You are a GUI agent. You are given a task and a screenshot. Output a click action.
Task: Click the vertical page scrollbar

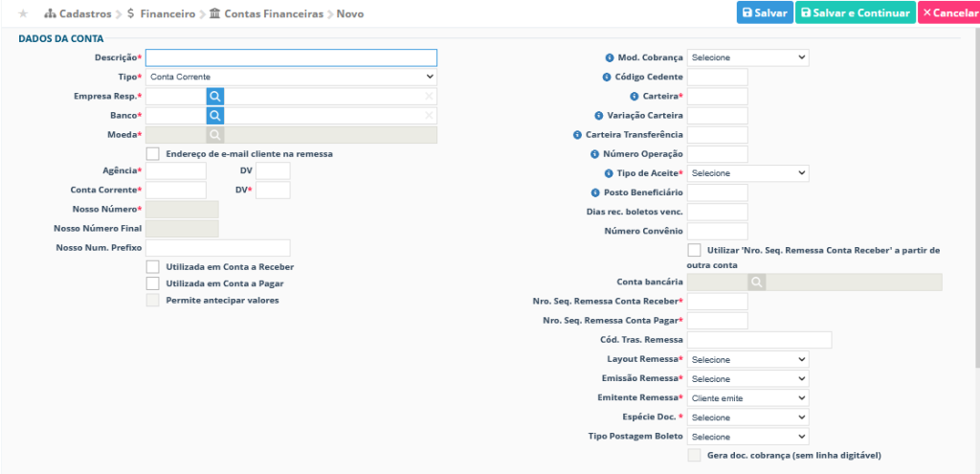click(x=975, y=192)
